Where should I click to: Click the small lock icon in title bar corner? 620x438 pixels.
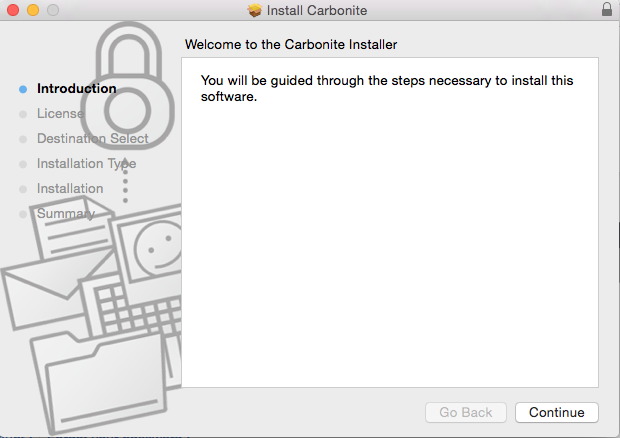(607, 10)
